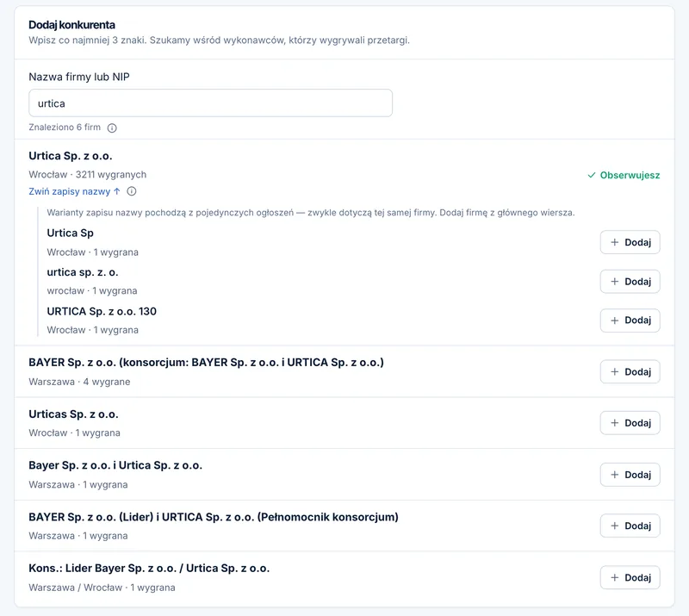
Task: Click the 'Warszawa · 4 wygrane' text
Action: tap(79, 382)
